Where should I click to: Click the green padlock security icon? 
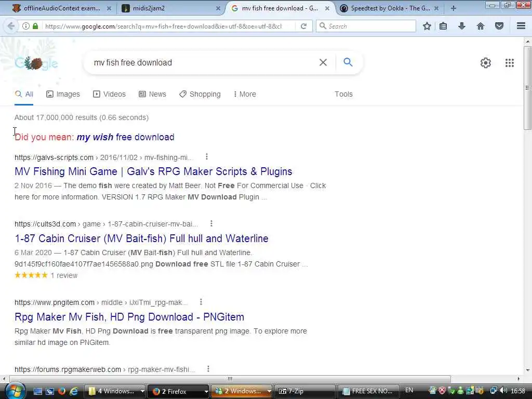click(x=35, y=26)
